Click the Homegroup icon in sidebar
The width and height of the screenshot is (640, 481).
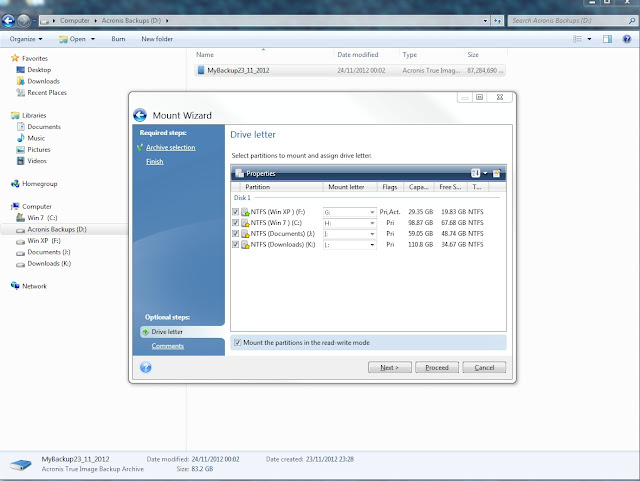(x=15, y=184)
